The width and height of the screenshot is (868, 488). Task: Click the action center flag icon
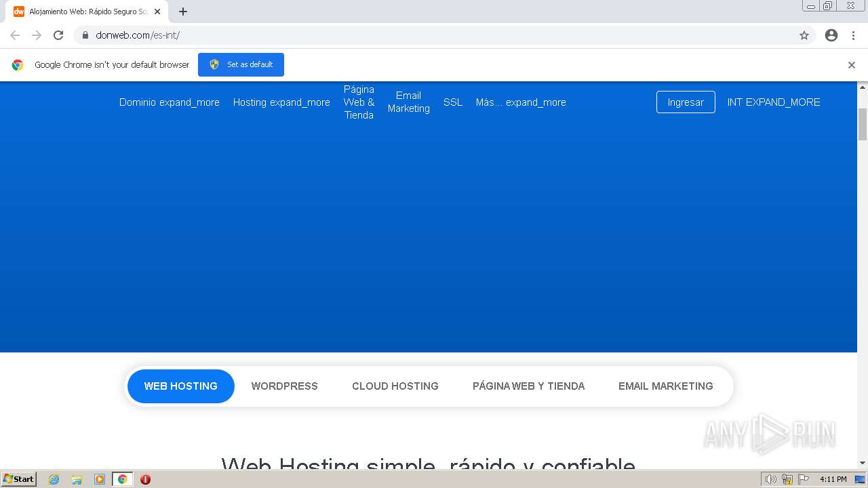tap(804, 479)
